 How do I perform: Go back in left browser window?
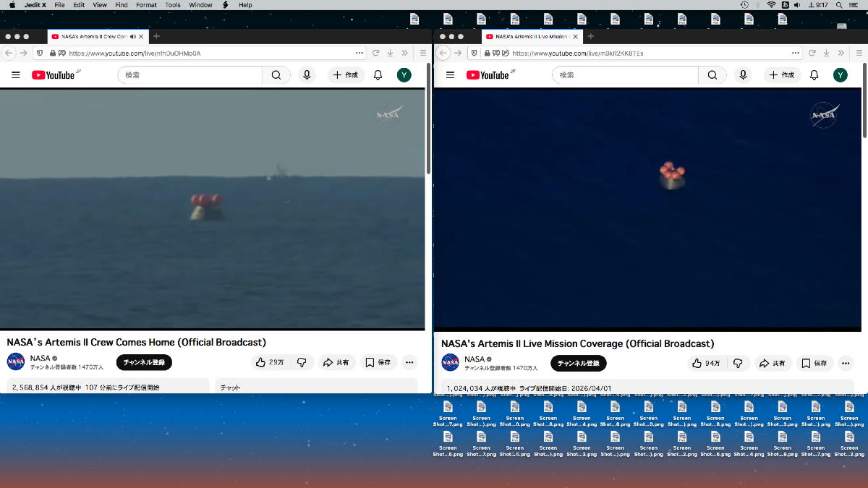pos(9,53)
